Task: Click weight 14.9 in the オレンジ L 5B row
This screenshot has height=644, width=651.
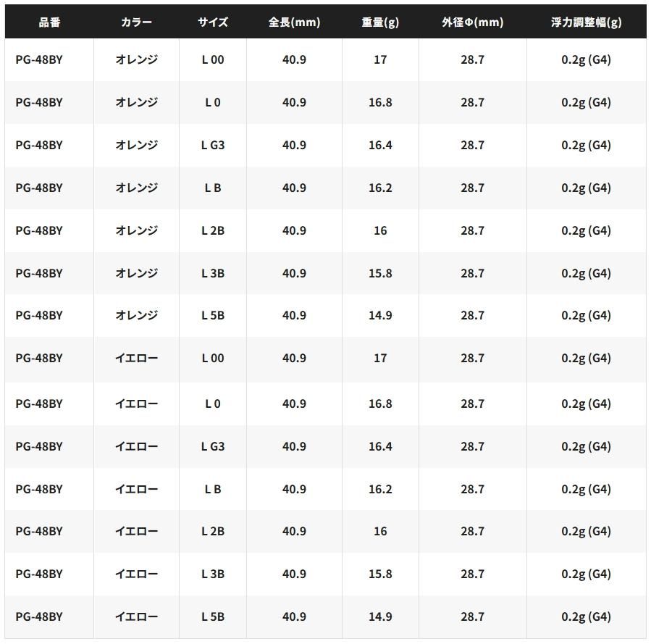Action: pyautogui.click(x=380, y=315)
